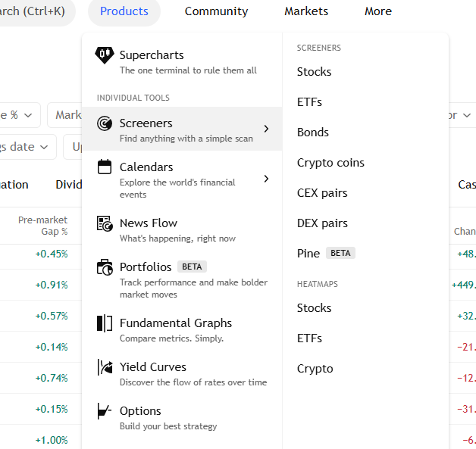Click the Screeners radar icon
Viewport: 476px width, 449px height.
(x=105, y=123)
